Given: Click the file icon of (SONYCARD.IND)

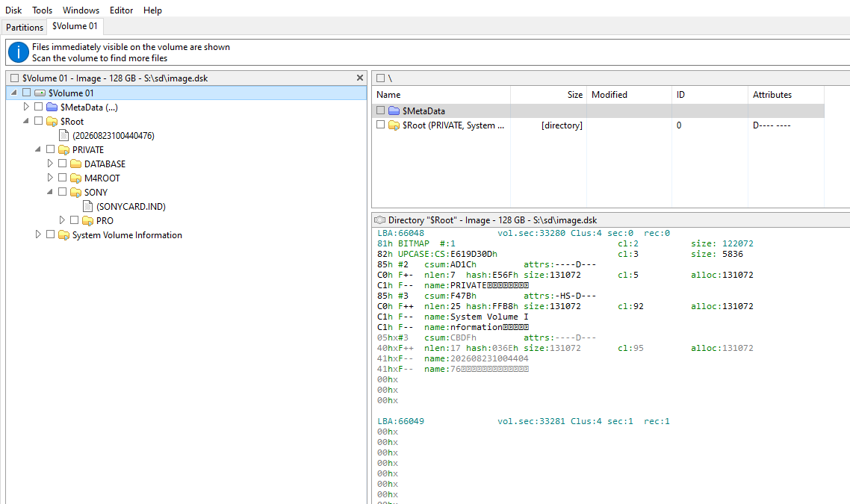Looking at the screenshot, I should tap(88, 207).
